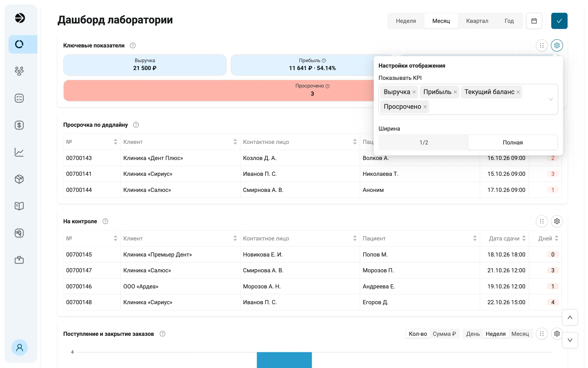Viewport: 588px width, 368px height.
Task: Open the task checklist icon in sidebar
Action: [19, 98]
